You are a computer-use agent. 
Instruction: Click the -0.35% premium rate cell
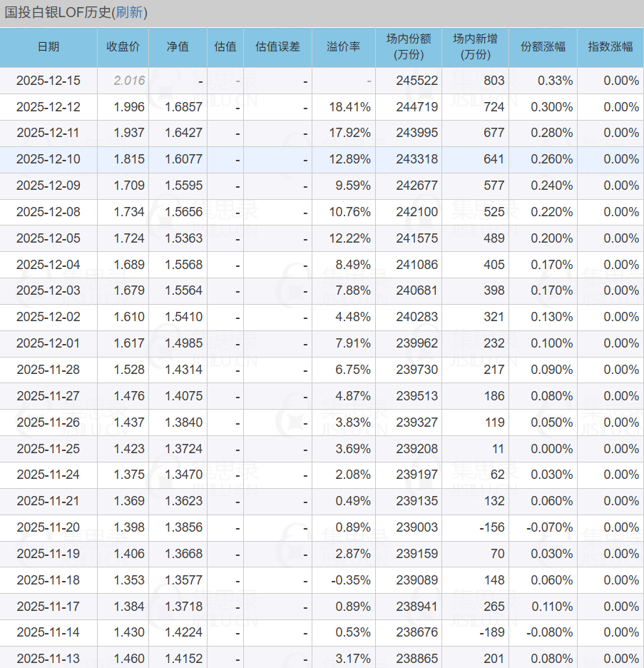350,580
